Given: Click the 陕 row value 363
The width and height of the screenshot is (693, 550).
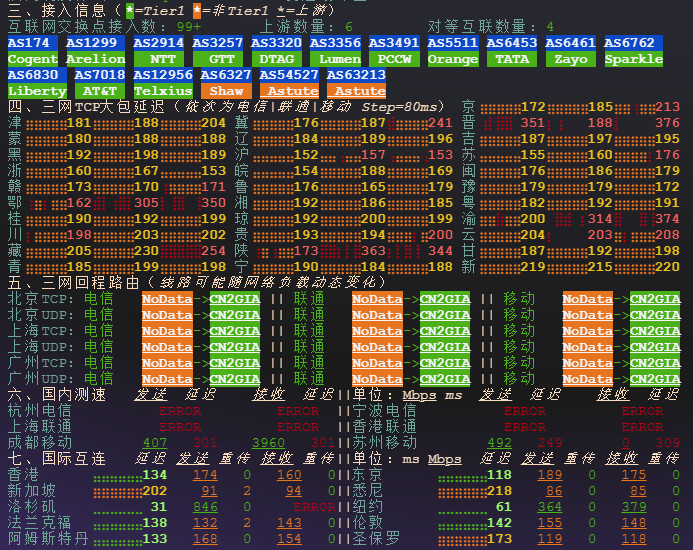Looking at the screenshot, I should [x=373, y=251].
